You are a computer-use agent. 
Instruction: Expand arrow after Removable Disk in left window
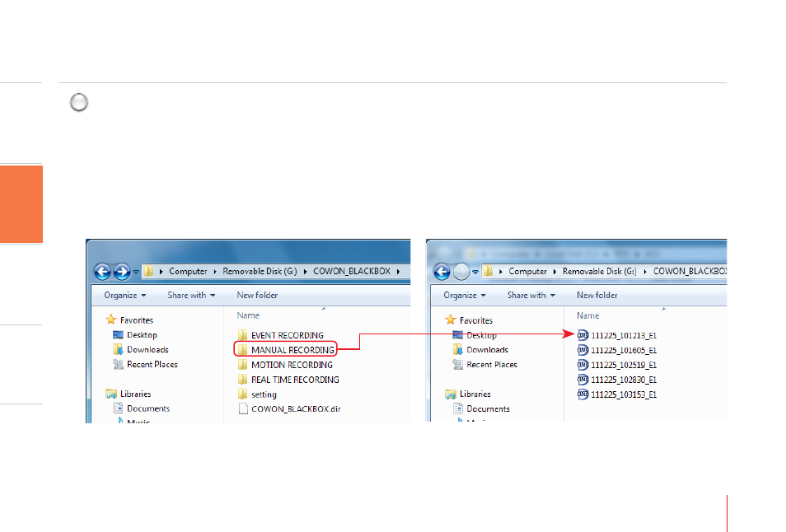click(305, 272)
